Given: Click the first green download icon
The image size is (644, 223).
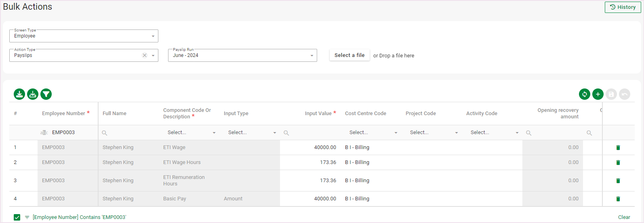Looking at the screenshot, I should pos(19,94).
